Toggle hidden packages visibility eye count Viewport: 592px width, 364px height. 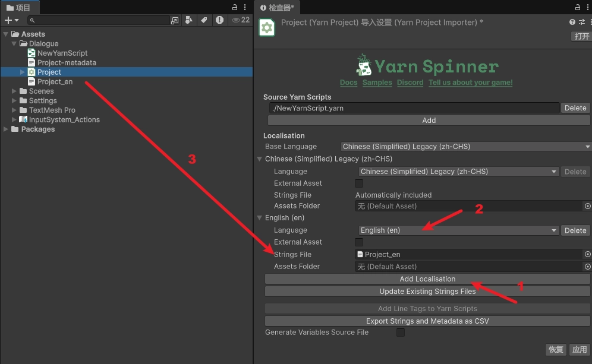tap(241, 20)
